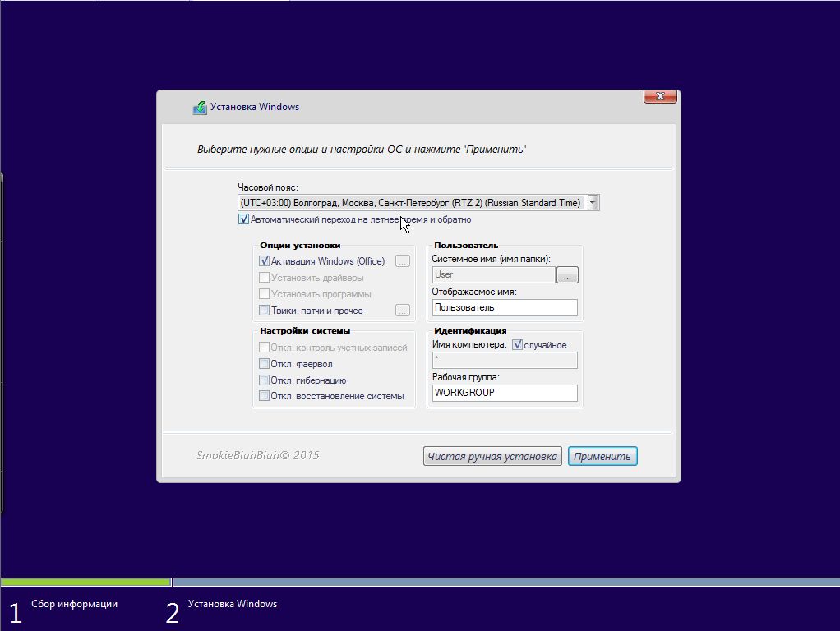Enable Откл. восстановление системы checkbox

click(x=264, y=396)
